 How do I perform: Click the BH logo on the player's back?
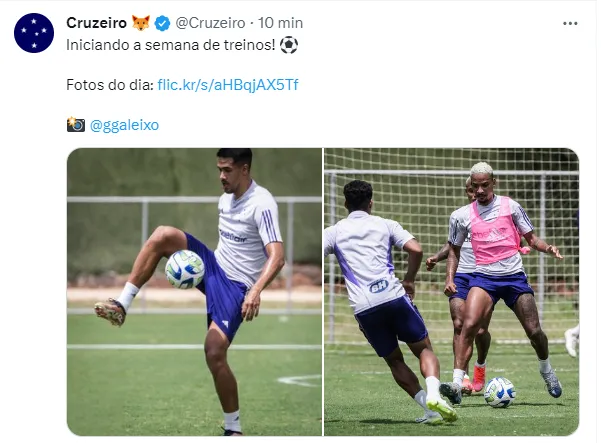pos(379,286)
